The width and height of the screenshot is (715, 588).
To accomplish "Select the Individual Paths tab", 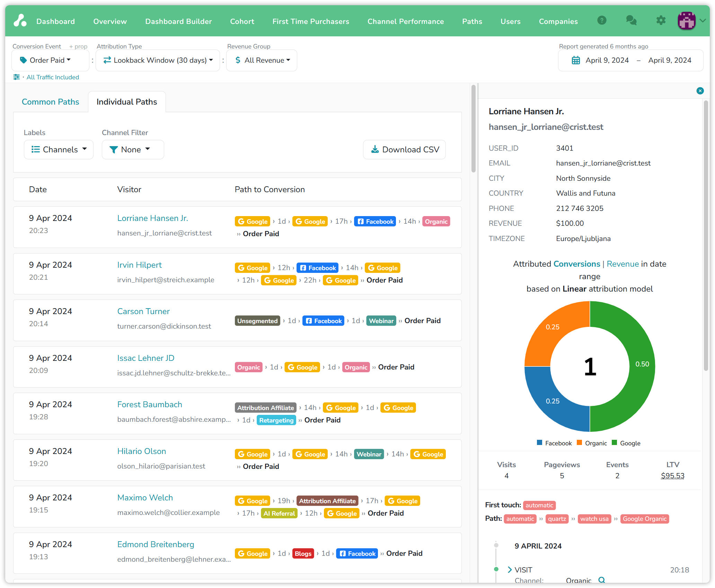I will pos(127,102).
